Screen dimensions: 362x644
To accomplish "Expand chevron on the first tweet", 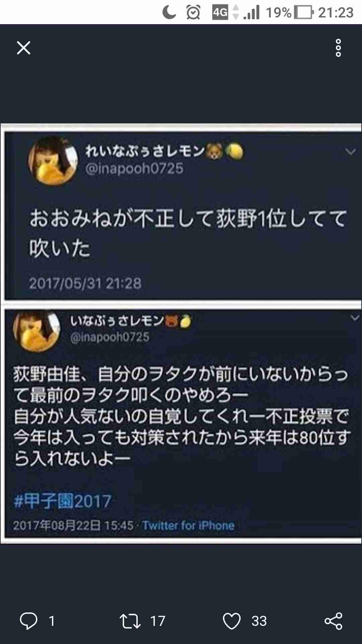I will pos(351,152).
